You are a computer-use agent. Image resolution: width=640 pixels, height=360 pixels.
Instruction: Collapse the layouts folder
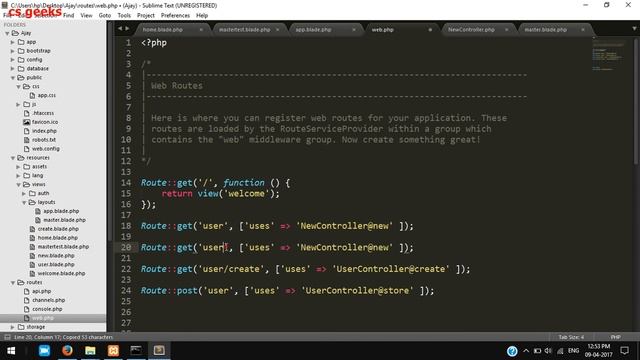pyautogui.click(x=24, y=202)
